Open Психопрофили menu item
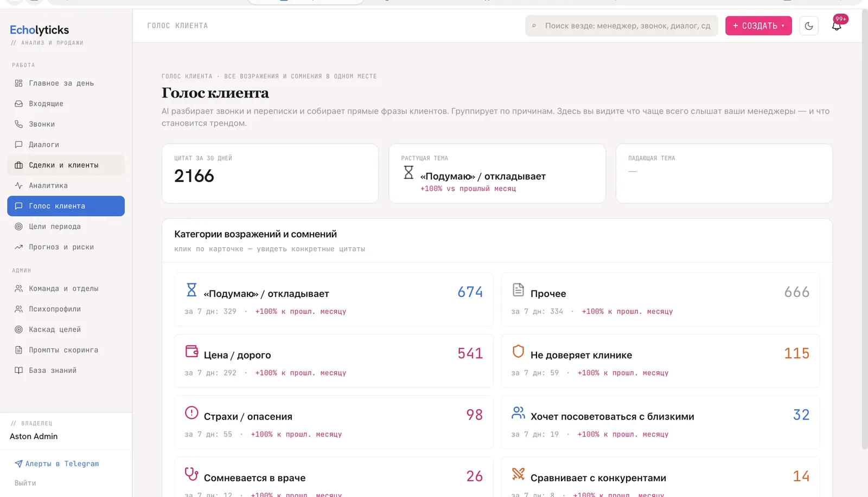The width and height of the screenshot is (868, 497). 66,309
